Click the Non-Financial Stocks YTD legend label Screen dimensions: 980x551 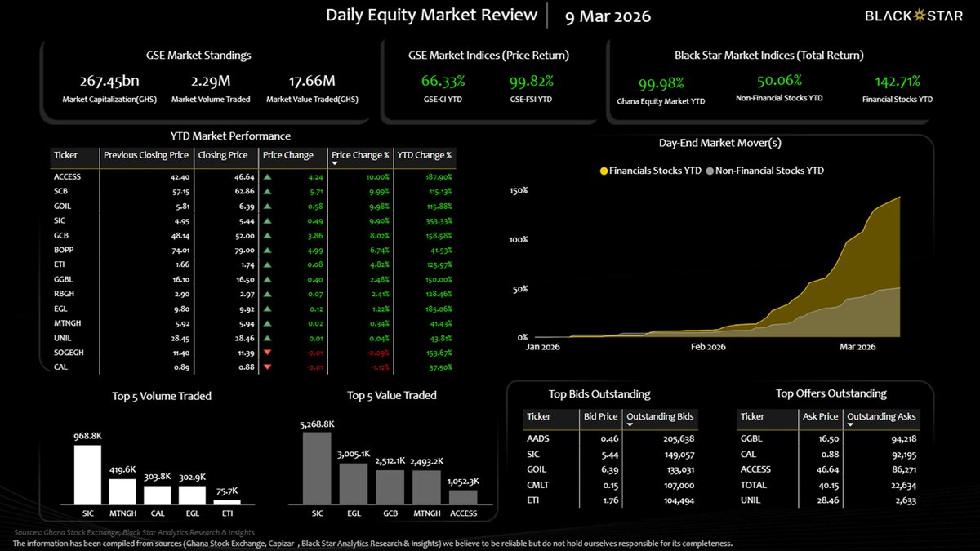(x=770, y=171)
